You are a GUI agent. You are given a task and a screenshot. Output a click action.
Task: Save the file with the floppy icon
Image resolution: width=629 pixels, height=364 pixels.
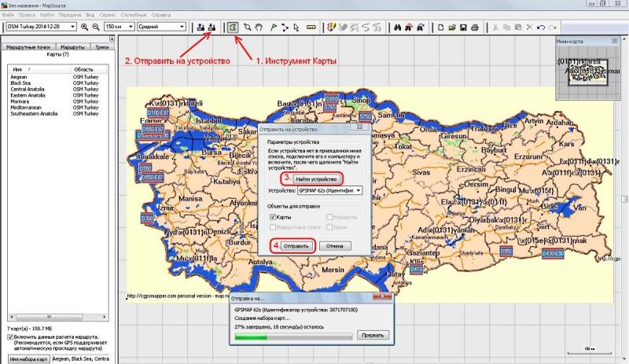pyautogui.click(x=463, y=28)
